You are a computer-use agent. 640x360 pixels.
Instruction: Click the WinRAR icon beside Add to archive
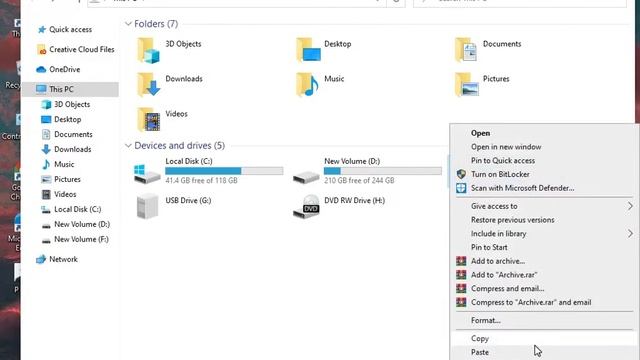point(461,261)
